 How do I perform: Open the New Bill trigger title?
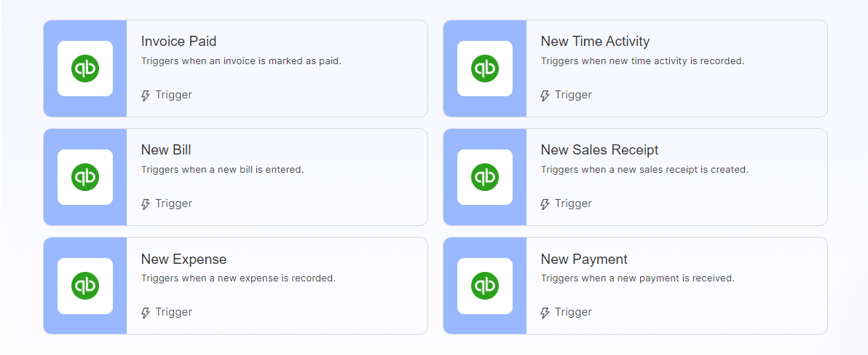(x=166, y=150)
